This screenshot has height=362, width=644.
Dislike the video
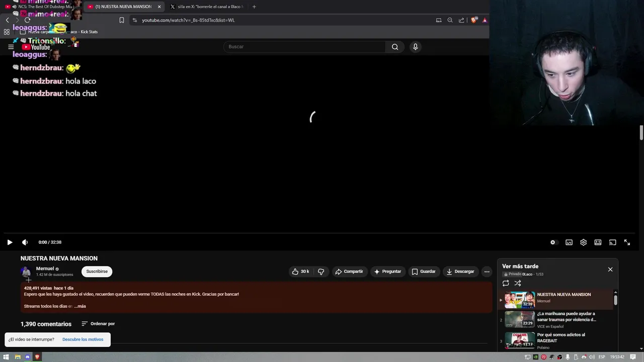click(321, 271)
